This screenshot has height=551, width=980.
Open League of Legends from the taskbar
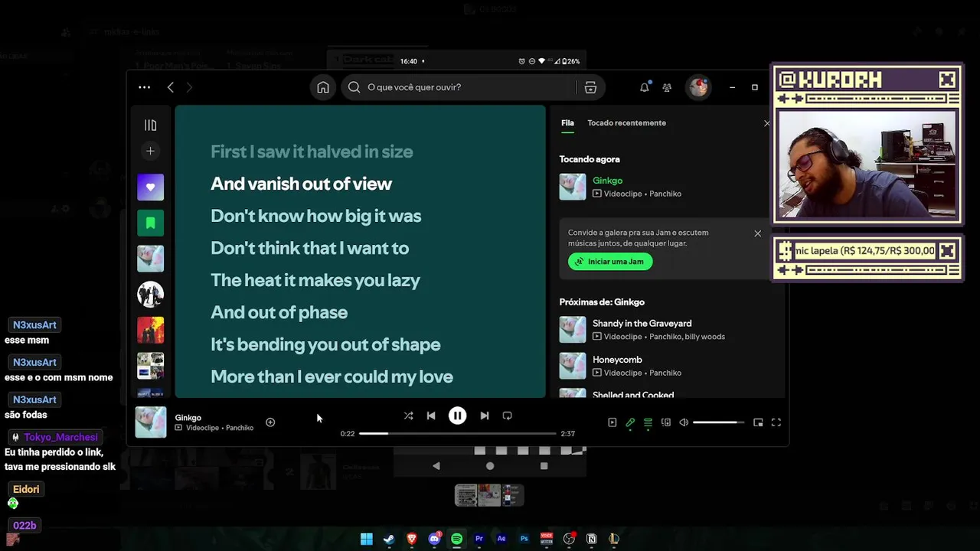(x=613, y=539)
